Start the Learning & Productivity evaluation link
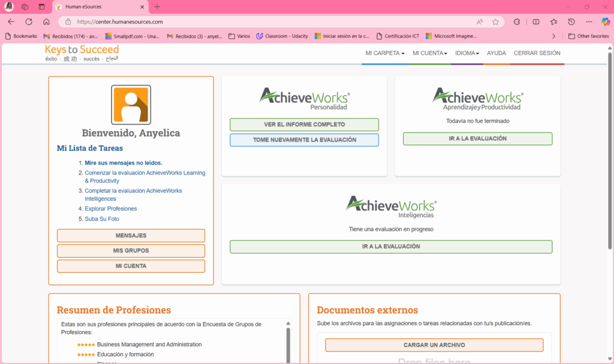 (x=145, y=177)
